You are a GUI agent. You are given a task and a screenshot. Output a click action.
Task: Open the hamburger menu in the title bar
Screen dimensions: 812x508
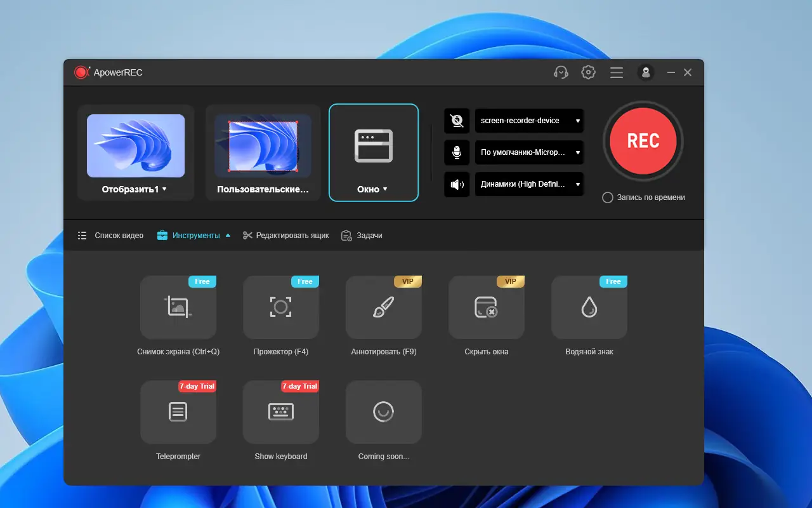(x=617, y=73)
